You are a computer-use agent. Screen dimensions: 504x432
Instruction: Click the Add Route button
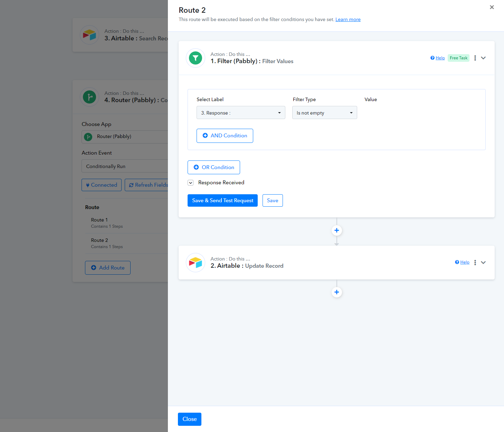pos(108,268)
